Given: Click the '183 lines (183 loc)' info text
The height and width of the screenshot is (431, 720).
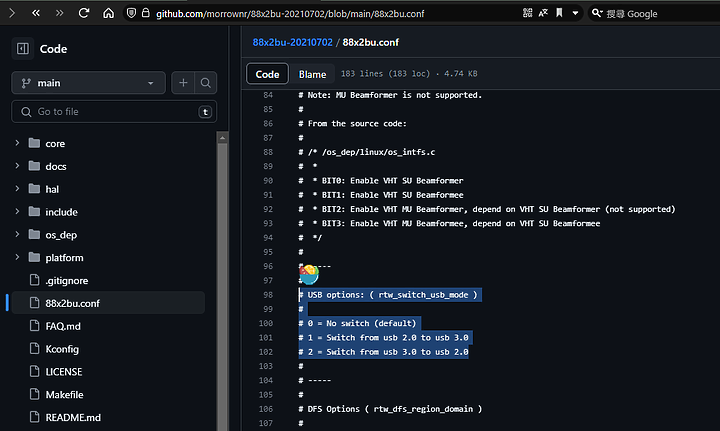Looking at the screenshot, I should pos(385,73).
